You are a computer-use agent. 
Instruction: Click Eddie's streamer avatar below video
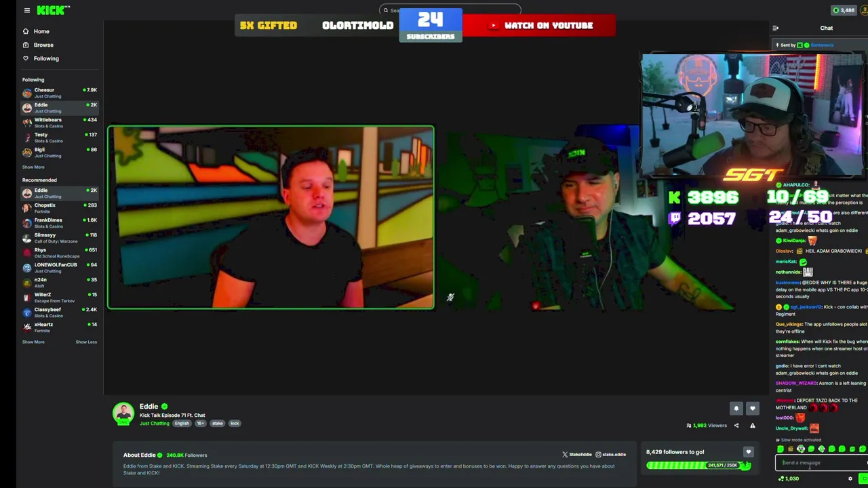coord(123,413)
